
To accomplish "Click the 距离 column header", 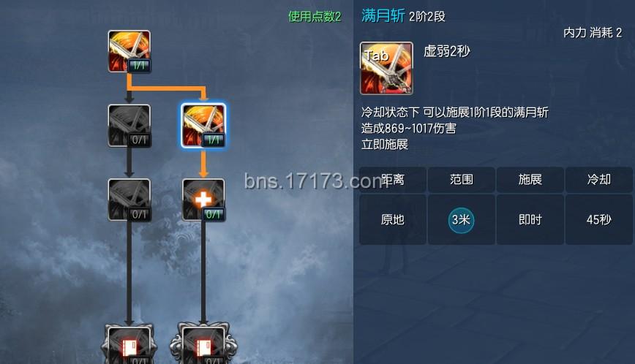I will click(392, 180).
